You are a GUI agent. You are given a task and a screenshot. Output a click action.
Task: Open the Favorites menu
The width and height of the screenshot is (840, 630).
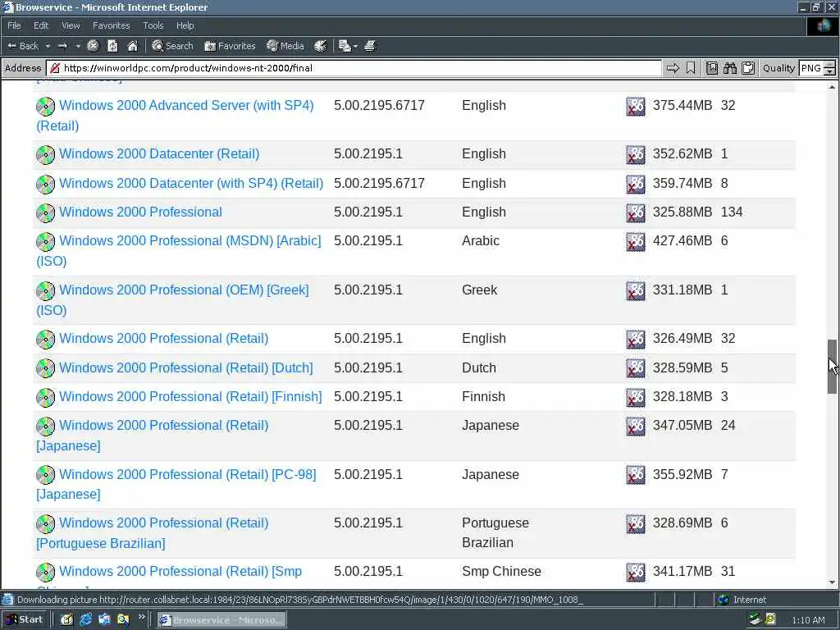click(x=111, y=25)
